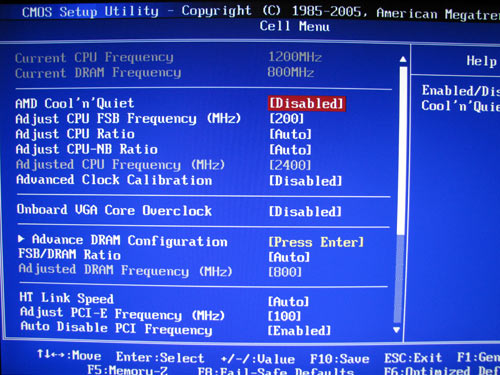500x375 pixels.
Task: Open the Adjust CPU-NB Ratio [Auto] option
Action: point(290,150)
